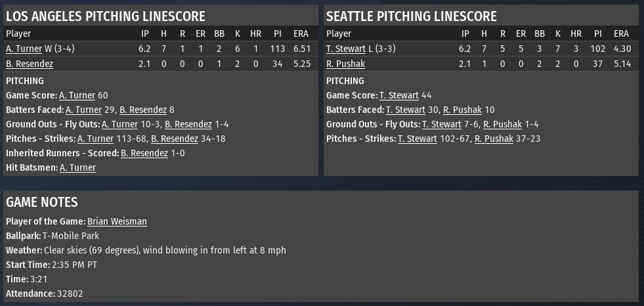Screen dimensions: 644x306
Task: Select A. Turner in the Game Score line
Action: [x=77, y=95]
